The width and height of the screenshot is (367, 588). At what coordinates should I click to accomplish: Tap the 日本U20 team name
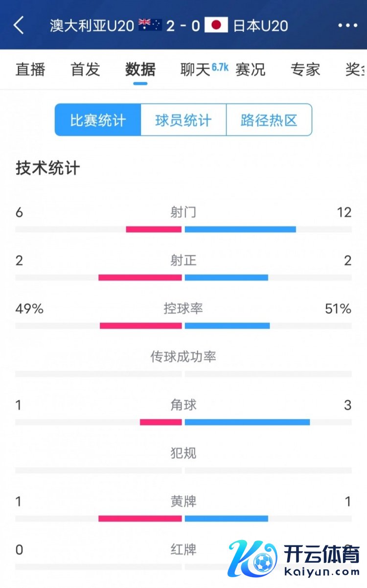(261, 25)
